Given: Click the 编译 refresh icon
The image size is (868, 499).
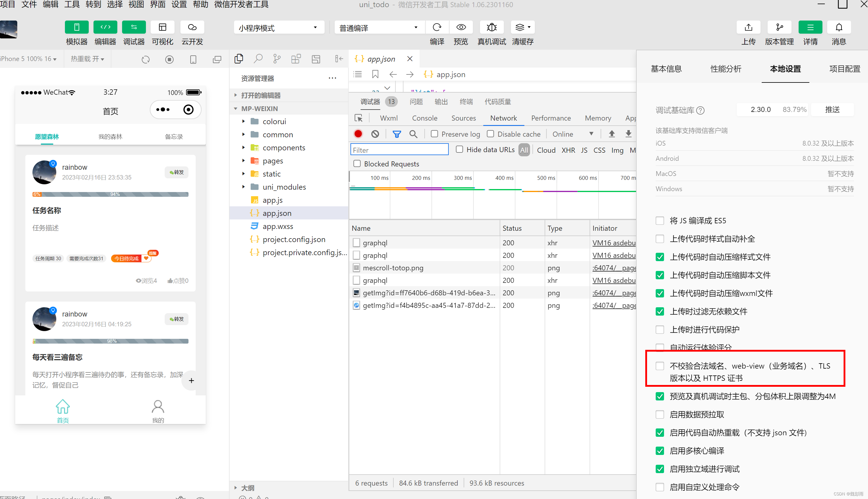Looking at the screenshot, I should (437, 27).
